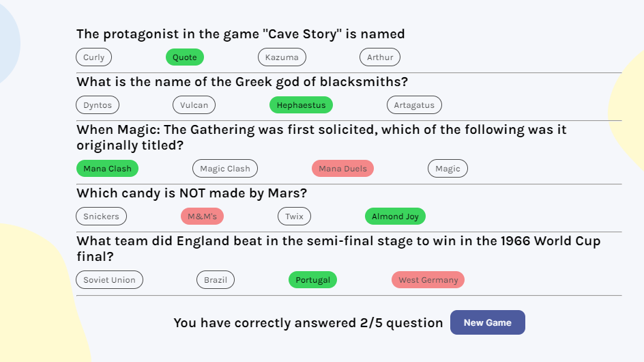
Task: Select the M&M's answer
Action: click(202, 217)
